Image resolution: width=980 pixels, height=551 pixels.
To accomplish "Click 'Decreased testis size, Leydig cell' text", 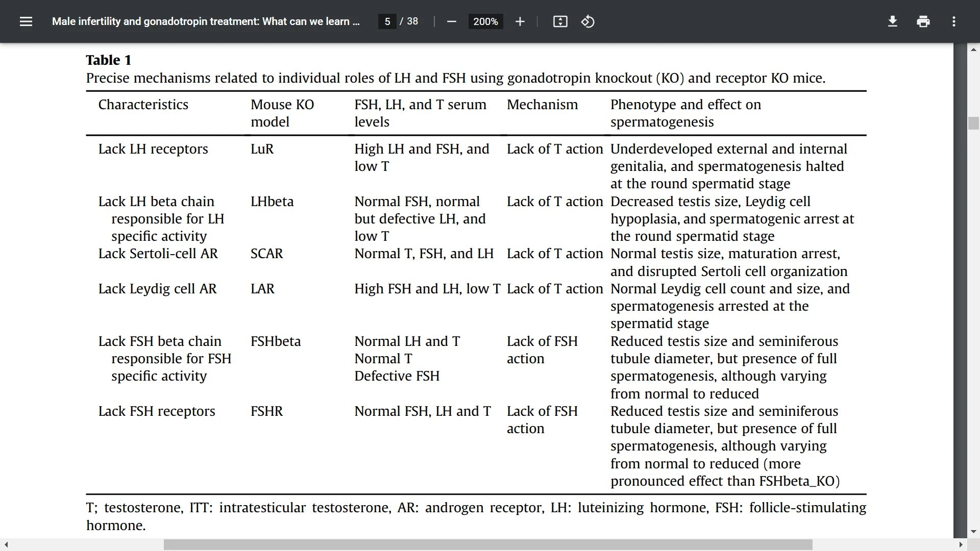I will point(710,202).
